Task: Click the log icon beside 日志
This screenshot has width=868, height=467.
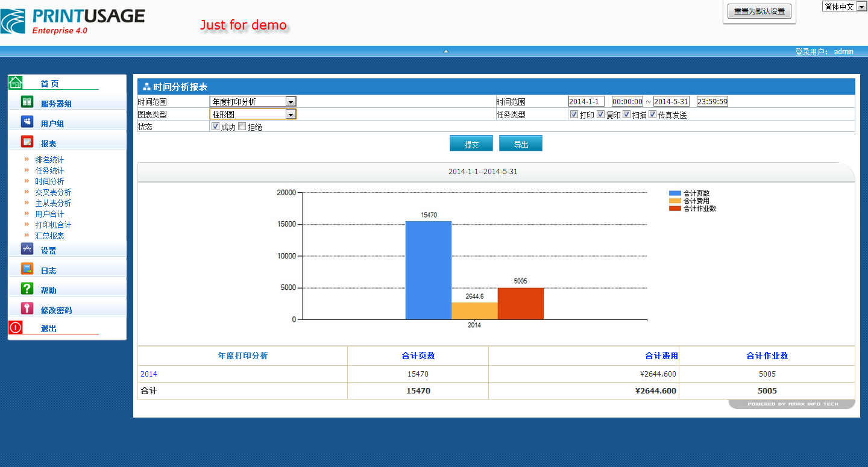Action: pos(27,269)
